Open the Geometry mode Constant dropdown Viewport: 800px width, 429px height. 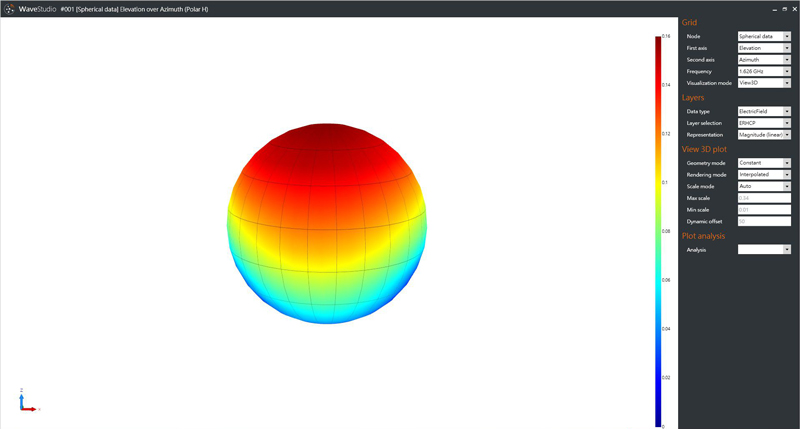tap(764, 162)
